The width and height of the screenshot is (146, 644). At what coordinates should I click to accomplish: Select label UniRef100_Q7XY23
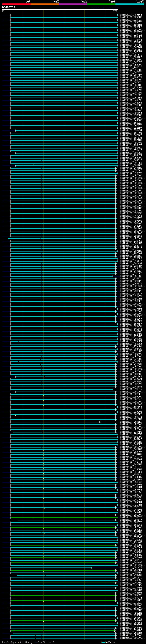(x=131, y=151)
